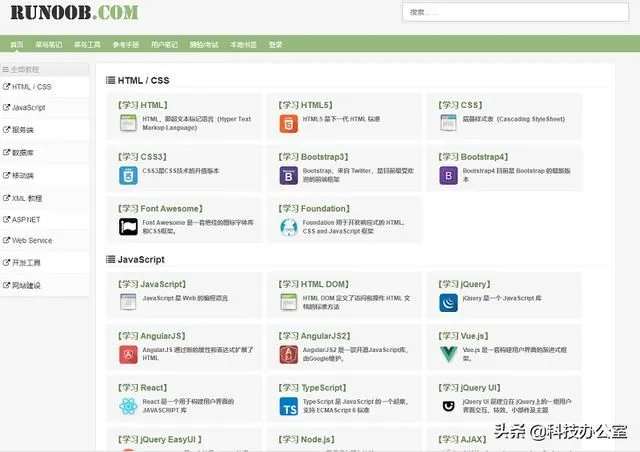Open 菜鸟工具 in the navigation bar
The width and height of the screenshot is (640, 452).
87,45
